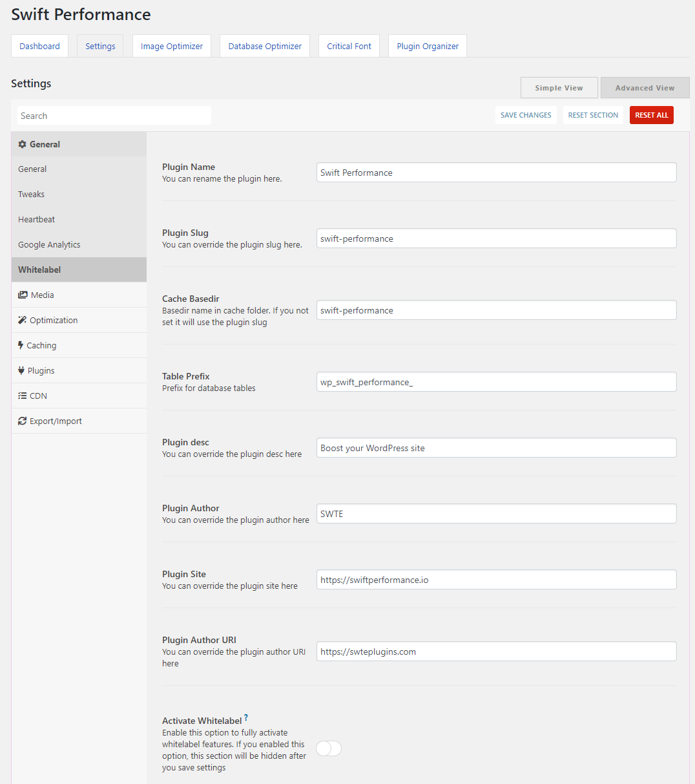Expand the CDN section label
Screen dimensions: 695x784
(38, 396)
